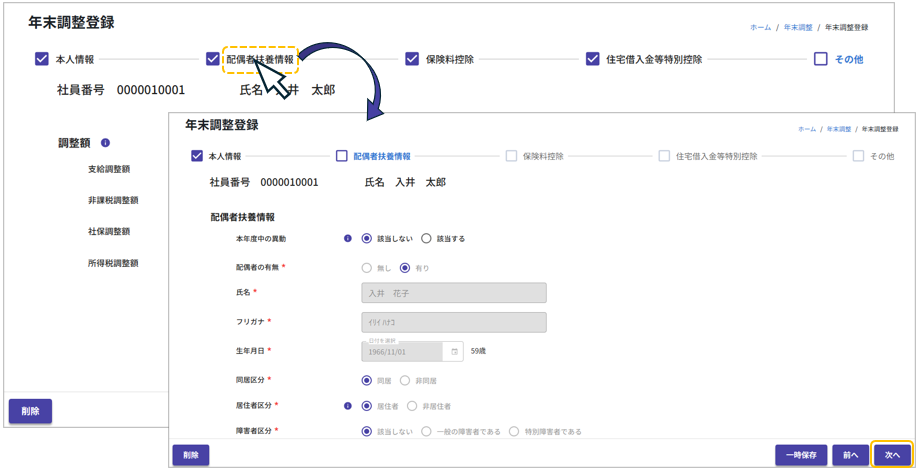Click the 前へ button
This screenshot has width=921, height=472.
coord(850,455)
